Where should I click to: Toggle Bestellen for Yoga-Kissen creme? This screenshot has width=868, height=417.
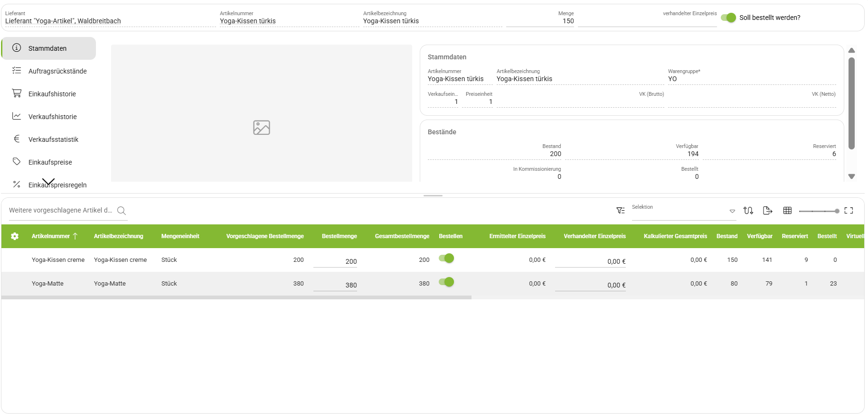[446, 259]
